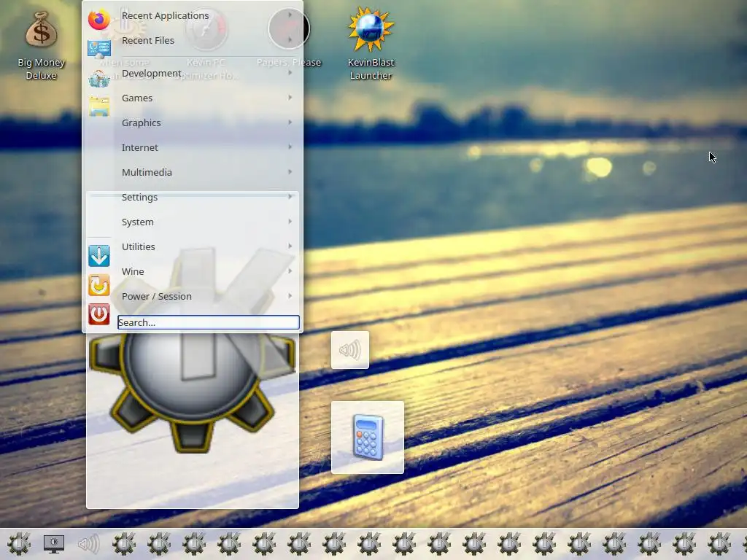This screenshot has width=747, height=560.
Task: Open the file manager folder sidebar icon
Action: 99,106
